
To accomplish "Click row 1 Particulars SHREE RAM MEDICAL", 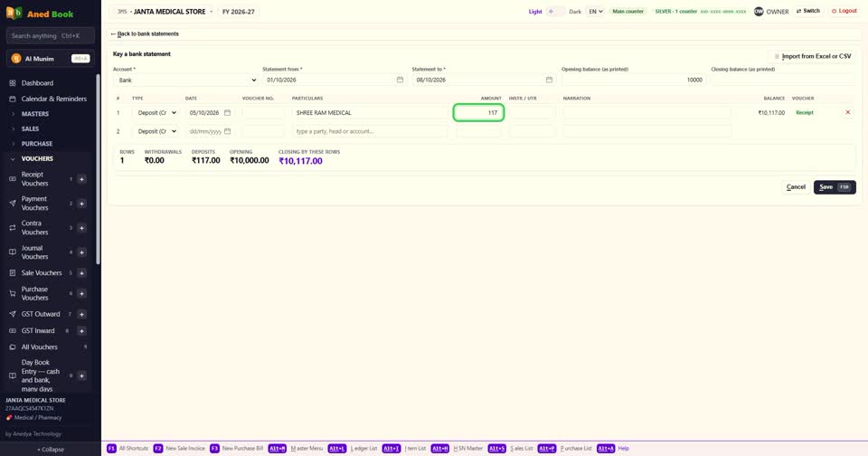I will tap(370, 112).
